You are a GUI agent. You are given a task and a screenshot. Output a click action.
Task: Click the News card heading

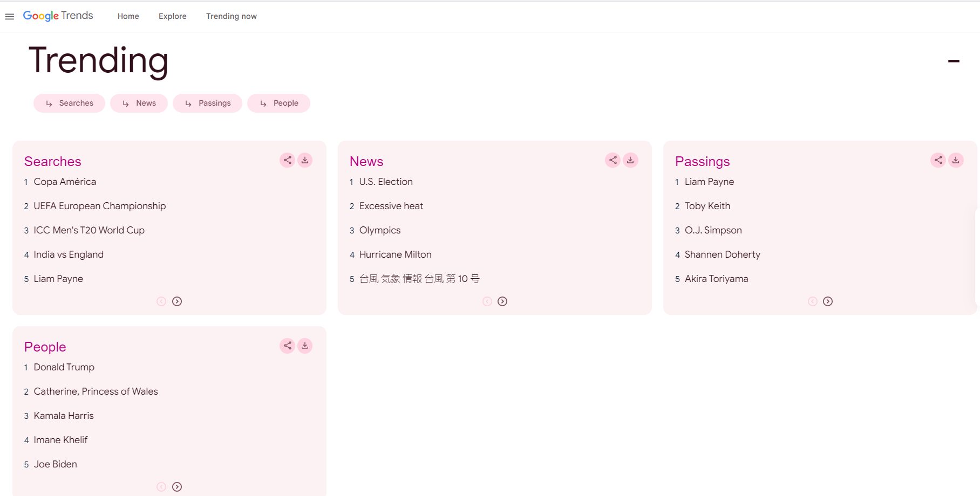pos(366,161)
